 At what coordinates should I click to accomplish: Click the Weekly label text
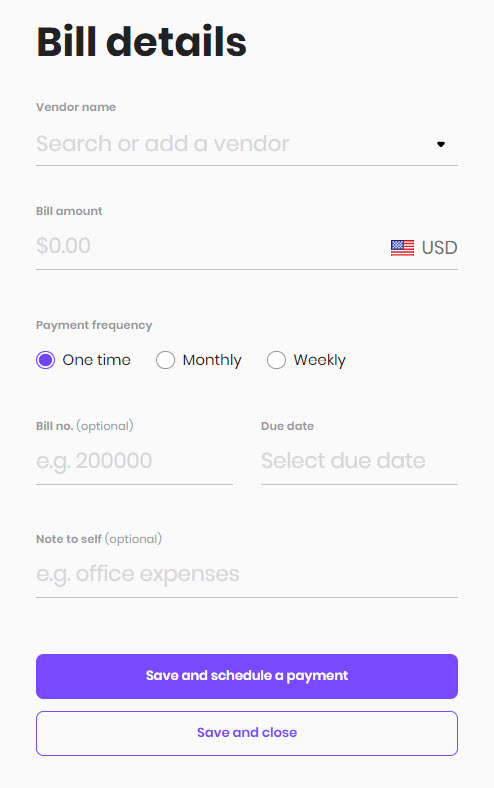click(x=320, y=360)
